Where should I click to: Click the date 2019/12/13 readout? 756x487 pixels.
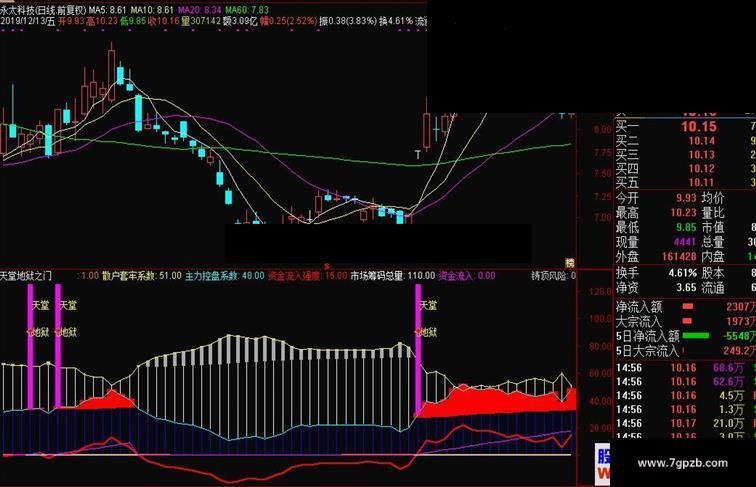28,21
